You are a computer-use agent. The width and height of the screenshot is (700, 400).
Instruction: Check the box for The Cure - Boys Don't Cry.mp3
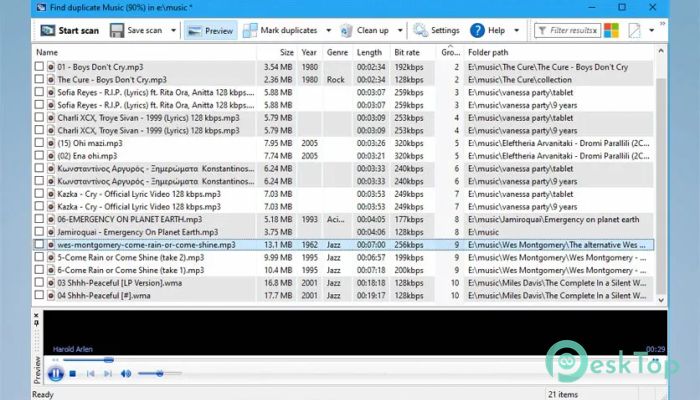[x=39, y=79]
